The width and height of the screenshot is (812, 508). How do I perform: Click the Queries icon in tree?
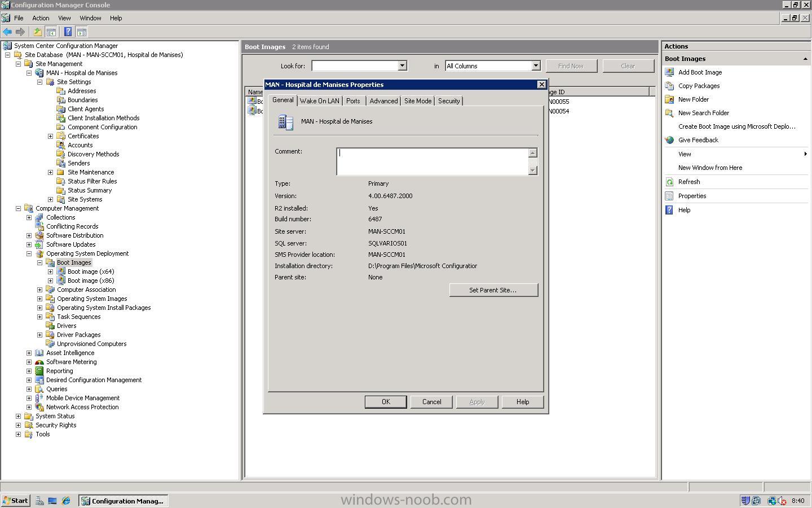pos(39,389)
